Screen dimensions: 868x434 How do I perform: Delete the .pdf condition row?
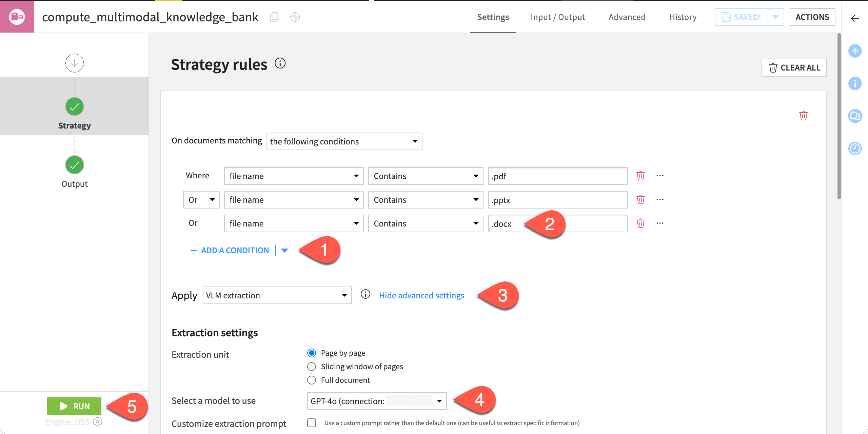click(x=640, y=176)
